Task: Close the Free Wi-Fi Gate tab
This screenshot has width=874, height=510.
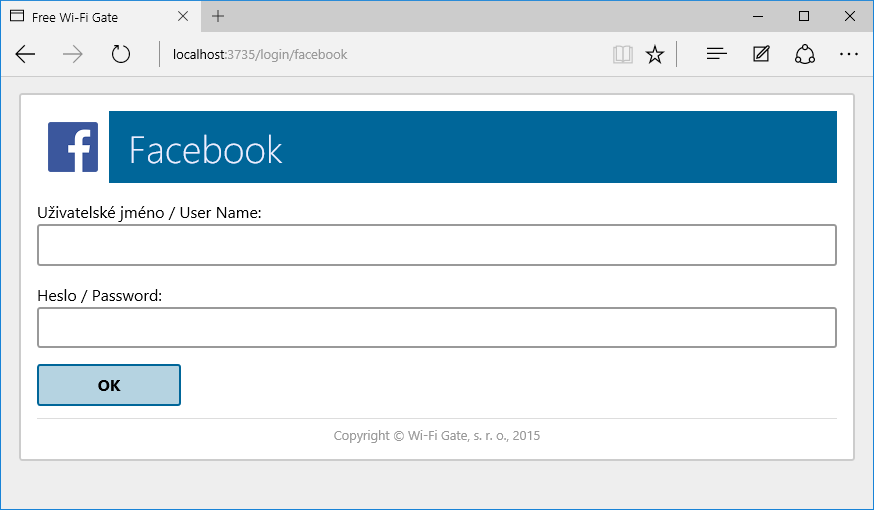Action: click(183, 16)
